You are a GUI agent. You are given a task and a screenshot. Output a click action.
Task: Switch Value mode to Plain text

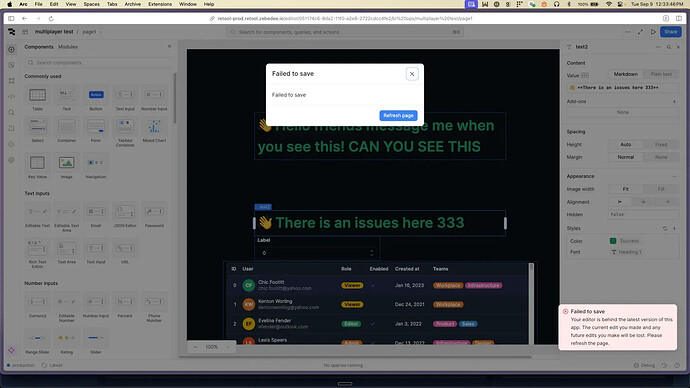click(x=661, y=74)
